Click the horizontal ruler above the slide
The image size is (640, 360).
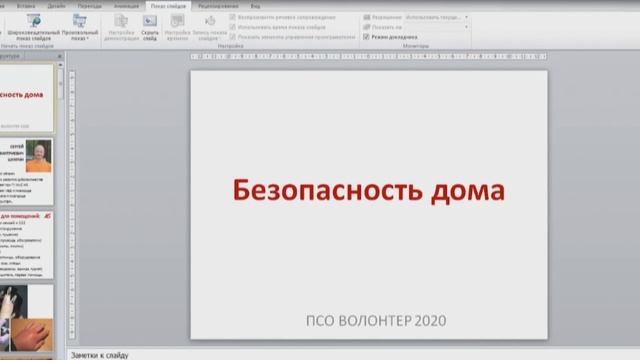click(369, 56)
